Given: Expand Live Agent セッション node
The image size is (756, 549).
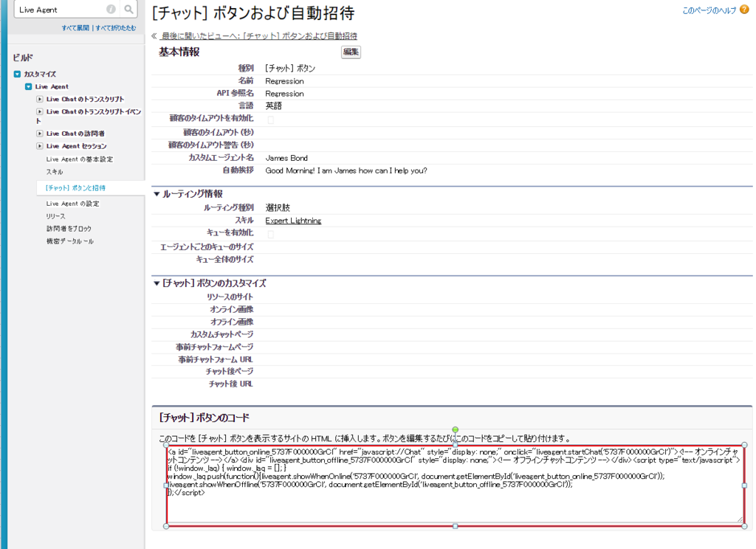Looking at the screenshot, I should [40, 145].
